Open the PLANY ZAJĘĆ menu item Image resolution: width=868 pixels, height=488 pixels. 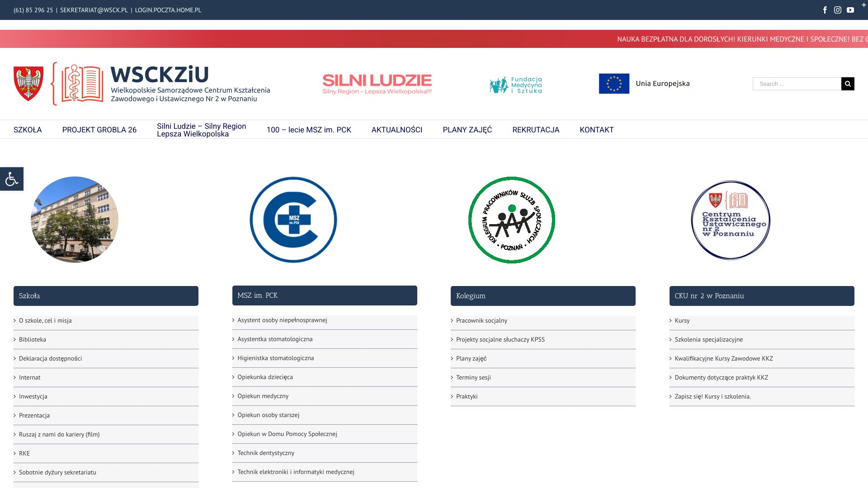pos(467,130)
